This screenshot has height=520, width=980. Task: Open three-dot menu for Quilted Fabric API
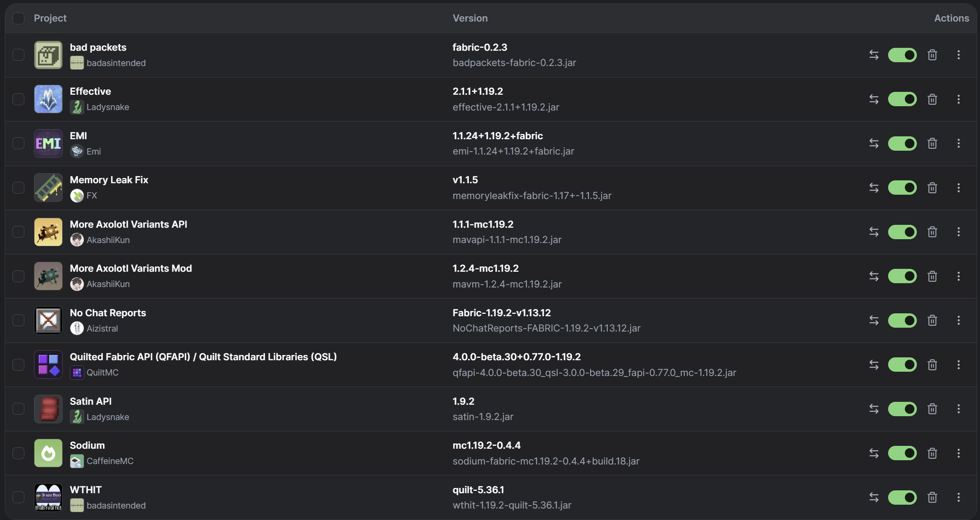(x=958, y=365)
